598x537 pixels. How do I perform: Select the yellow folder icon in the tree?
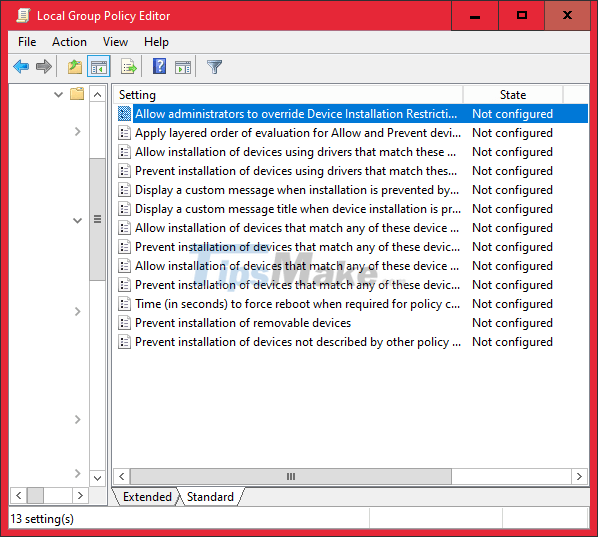tap(77, 94)
